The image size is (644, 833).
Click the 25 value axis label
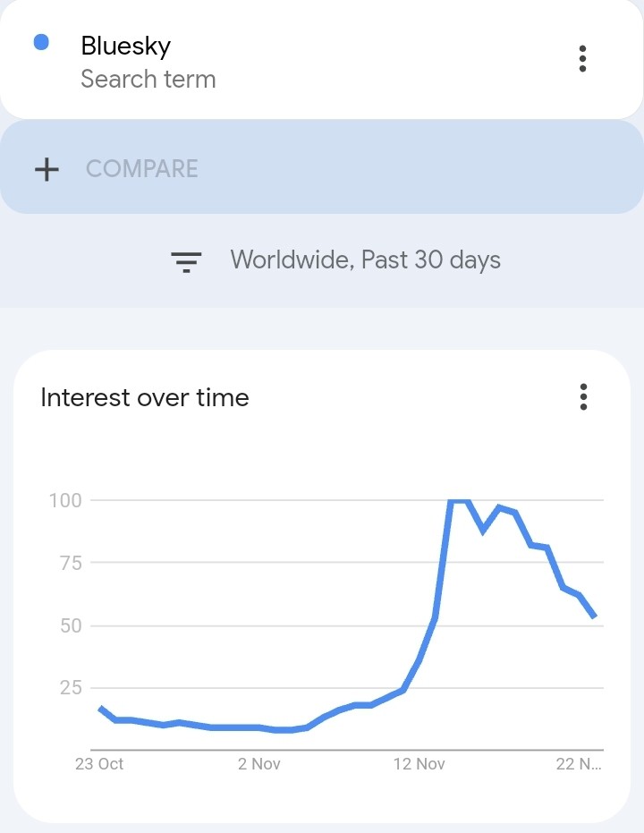[71, 688]
